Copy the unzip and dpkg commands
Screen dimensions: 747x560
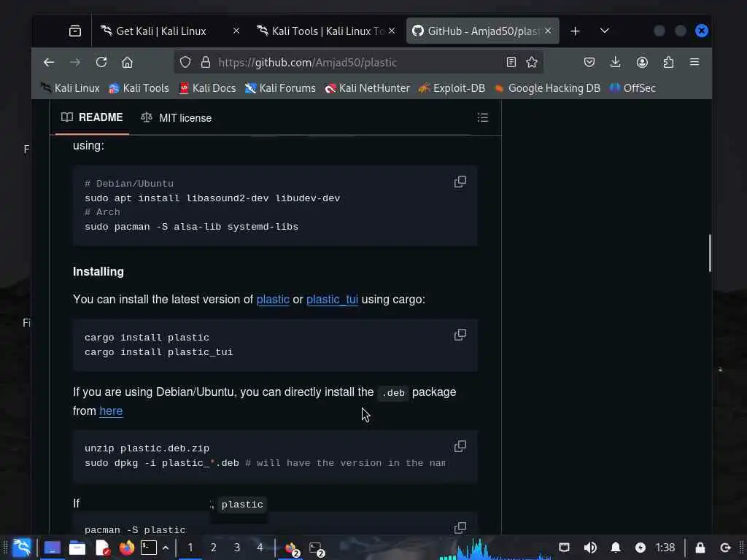pyautogui.click(x=460, y=446)
